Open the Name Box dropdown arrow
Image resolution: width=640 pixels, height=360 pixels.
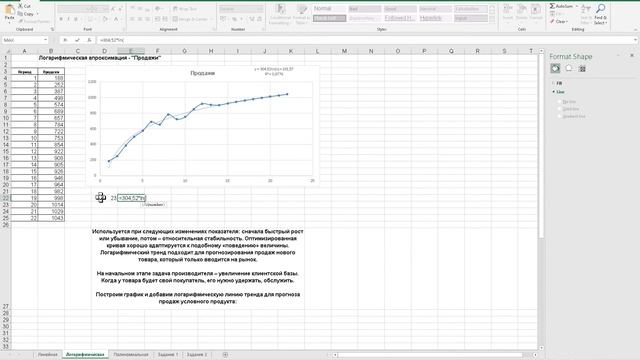coord(45,40)
